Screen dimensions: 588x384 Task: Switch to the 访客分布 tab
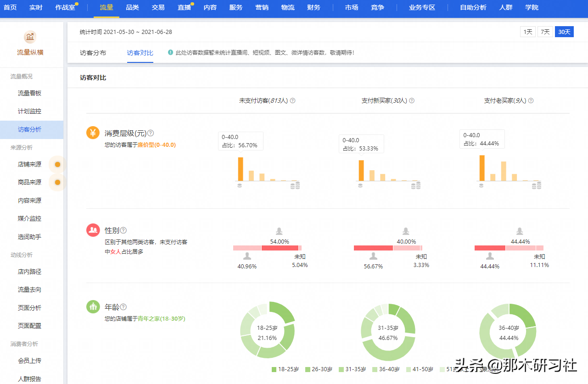[x=93, y=53]
